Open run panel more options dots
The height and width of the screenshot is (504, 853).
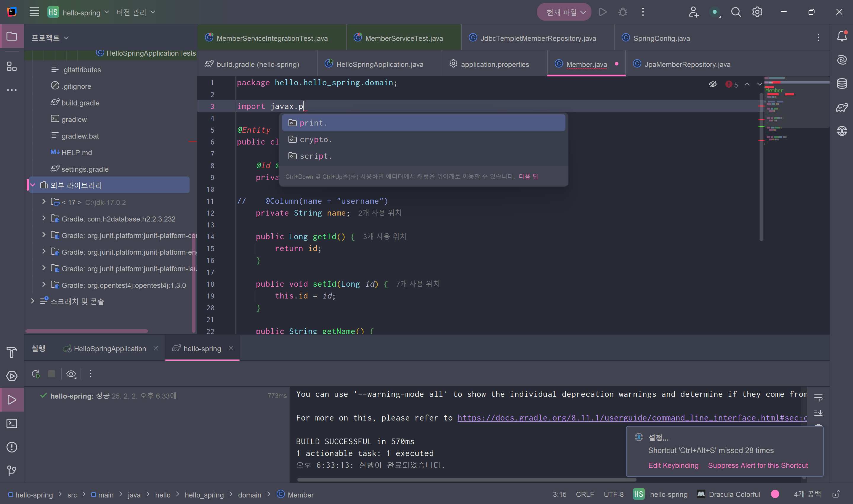tap(90, 374)
